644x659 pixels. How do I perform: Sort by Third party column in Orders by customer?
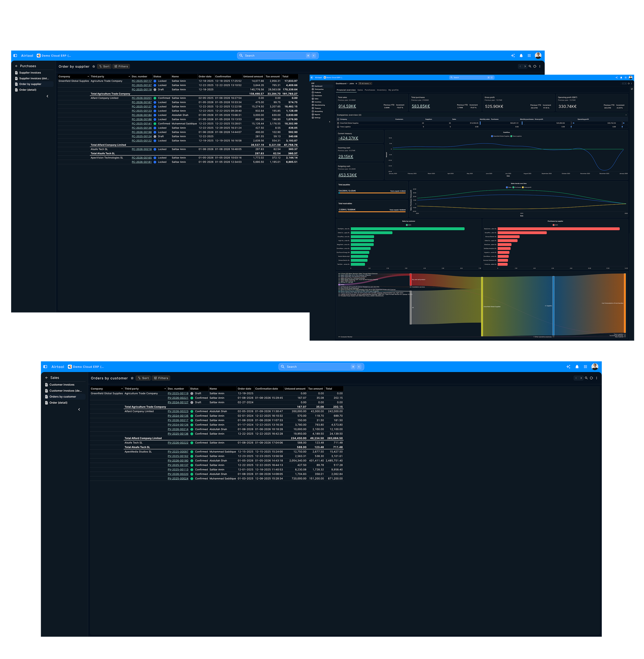145,389
